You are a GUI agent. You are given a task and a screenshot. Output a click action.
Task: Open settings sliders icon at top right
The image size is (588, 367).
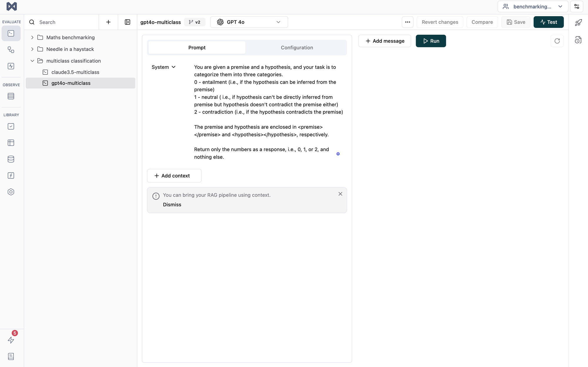click(577, 6)
